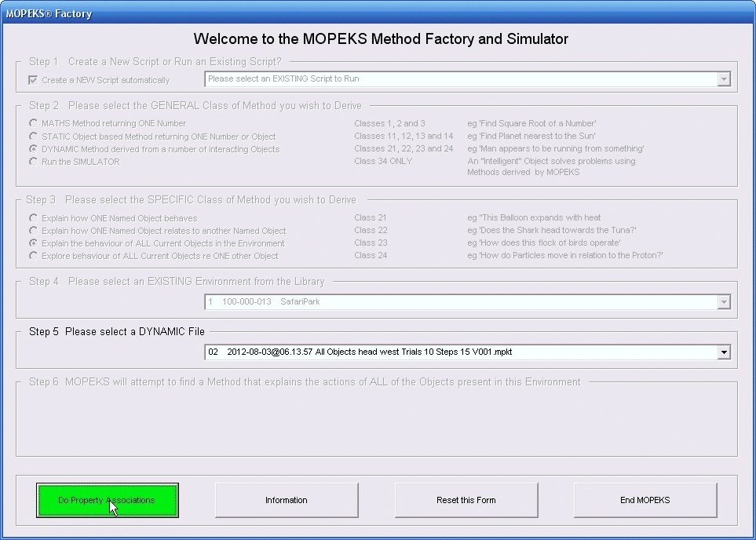This screenshot has width=756, height=540.
Task: Open the DYNAMIC File selection combo box
Action: [x=468, y=352]
